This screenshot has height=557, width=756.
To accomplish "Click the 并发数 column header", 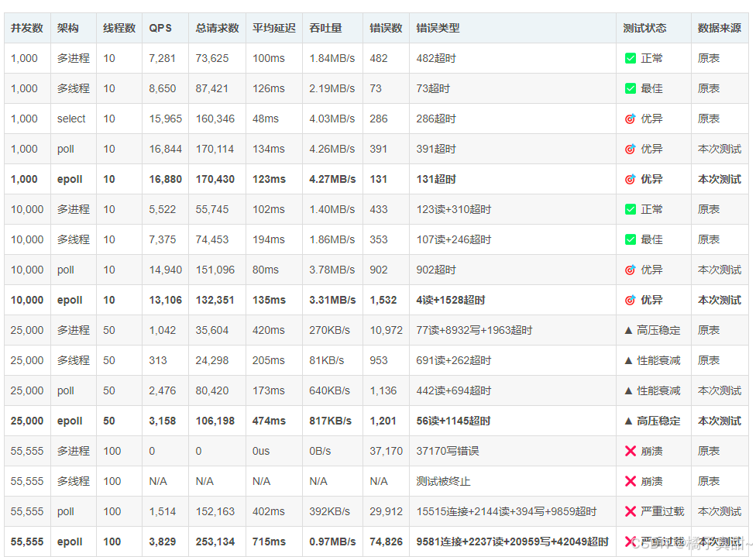I will point(26,28).
